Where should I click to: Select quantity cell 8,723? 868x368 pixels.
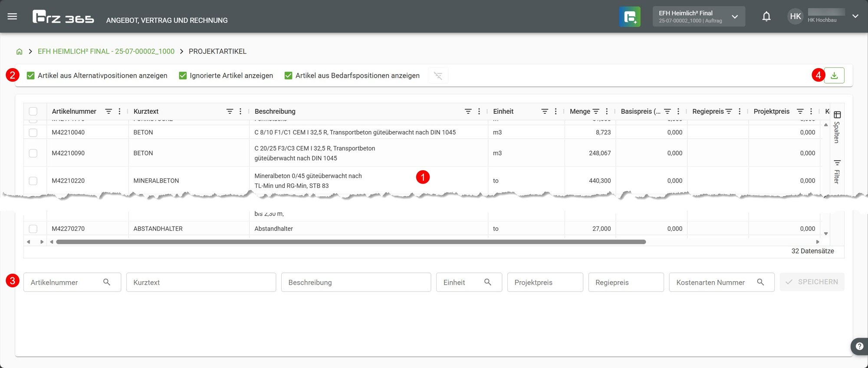click(x=590, y=132)
